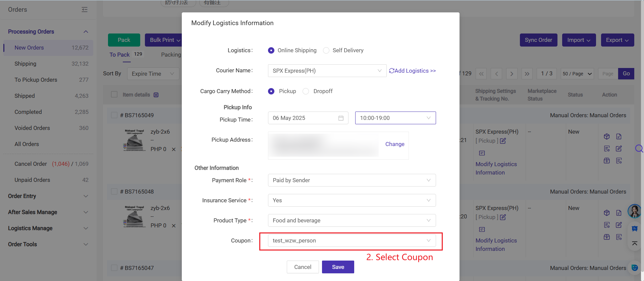Click the Save button
644x281 pixels.
(338, 267)
